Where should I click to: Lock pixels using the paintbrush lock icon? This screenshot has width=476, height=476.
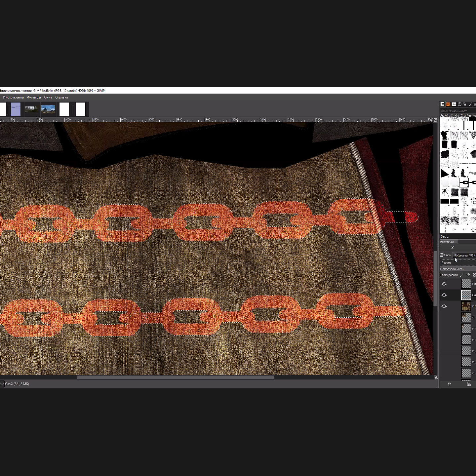(462, 275)
